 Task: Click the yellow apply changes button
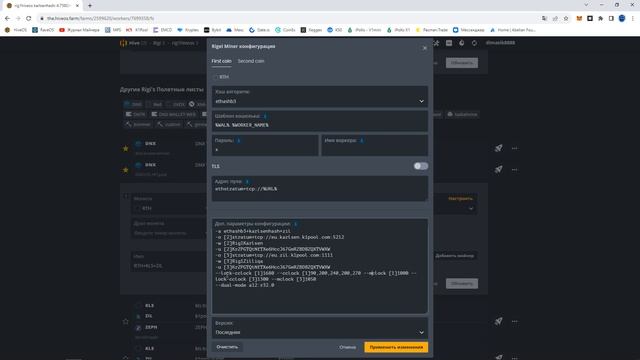point(396,347)
